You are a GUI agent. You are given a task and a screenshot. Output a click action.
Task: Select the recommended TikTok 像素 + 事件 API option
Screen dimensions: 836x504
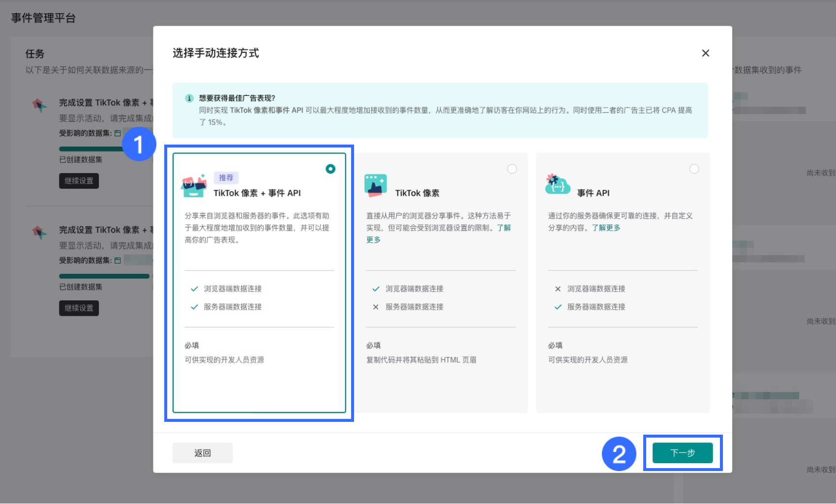[330, 169]
